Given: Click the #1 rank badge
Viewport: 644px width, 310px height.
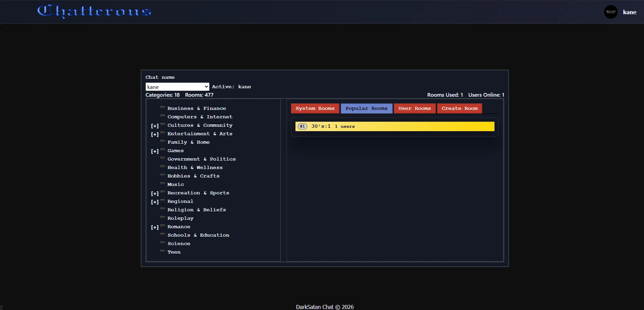Looking at the screenshot, I should pos(303,126).
